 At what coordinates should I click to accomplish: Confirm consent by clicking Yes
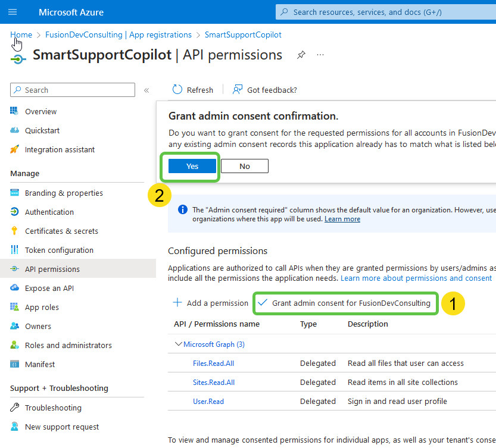click(x=190, y=166)
